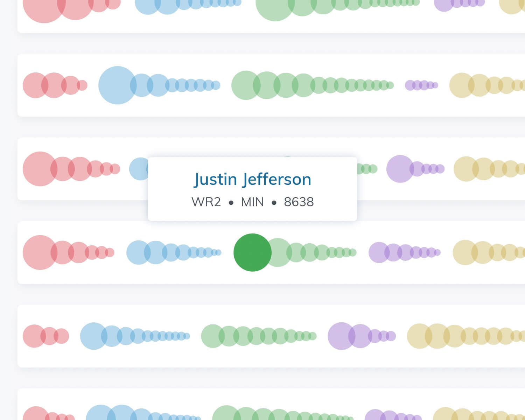The image size is (525, 420).
Task: Click the large purple bubble beside tooltip
Action: tap(400, 169)
